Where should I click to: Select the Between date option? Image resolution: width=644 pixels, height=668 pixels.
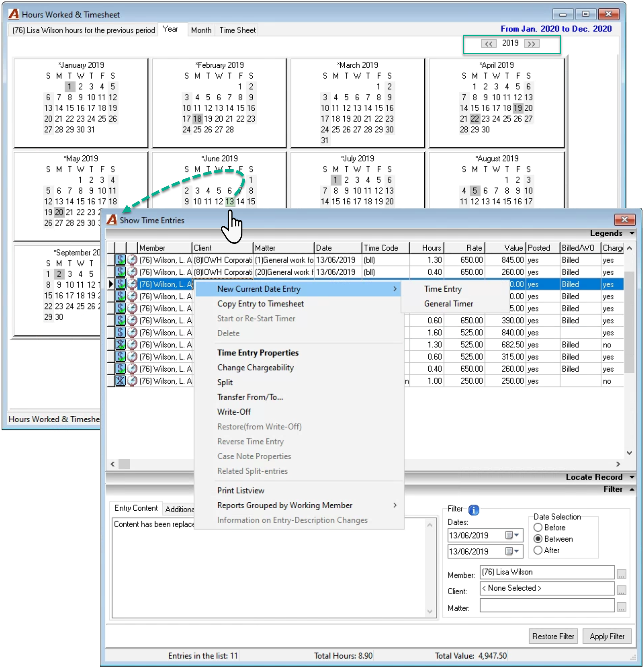[x=538, y=539]
